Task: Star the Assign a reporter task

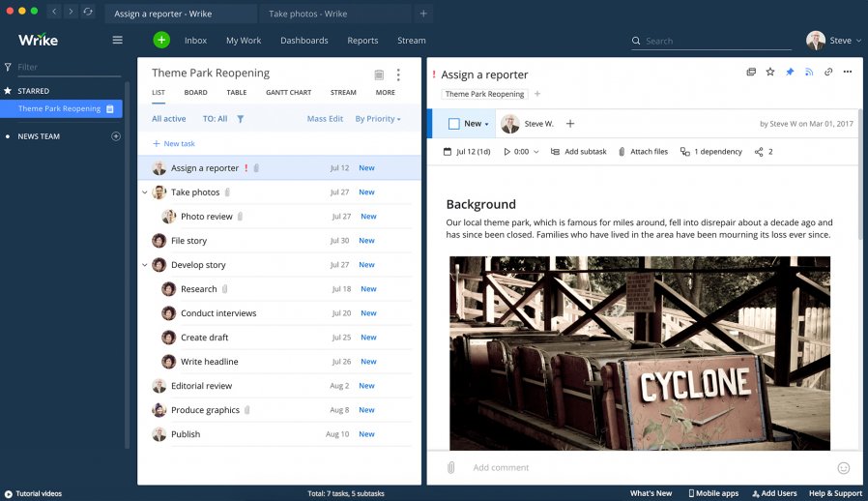Action: pos(770,72)
